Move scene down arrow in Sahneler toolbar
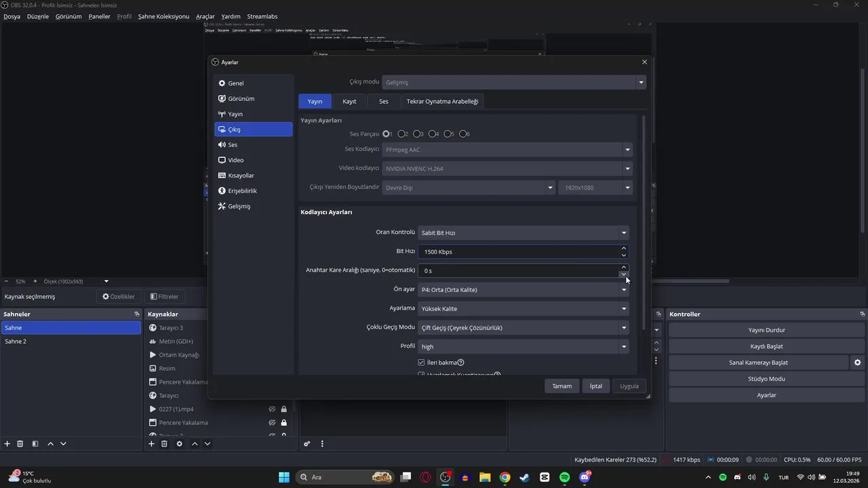This screenshot has height=488, width=868. click(63, 444)
